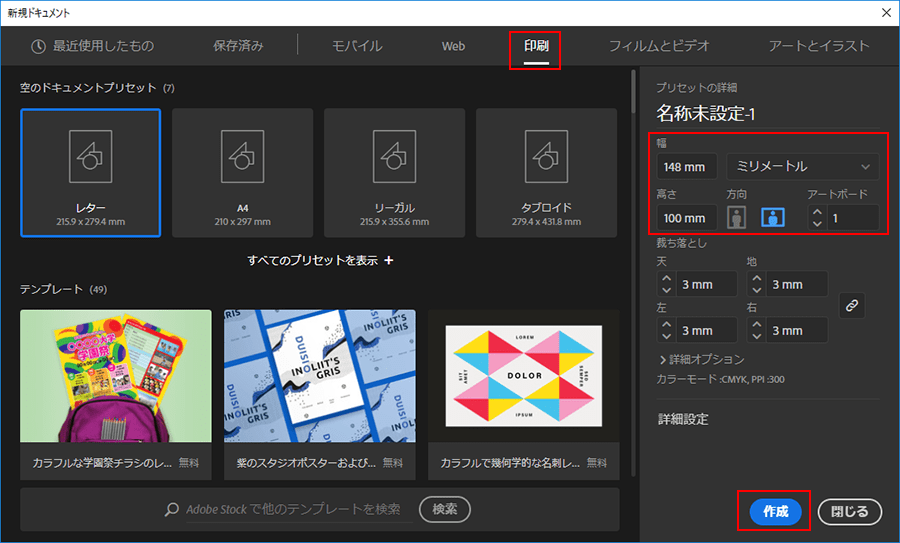Image resolution: width=900 pixels, height=543 pixels.
Task: Open the 紫のスタジオポスター template
Action: (320, 395)
